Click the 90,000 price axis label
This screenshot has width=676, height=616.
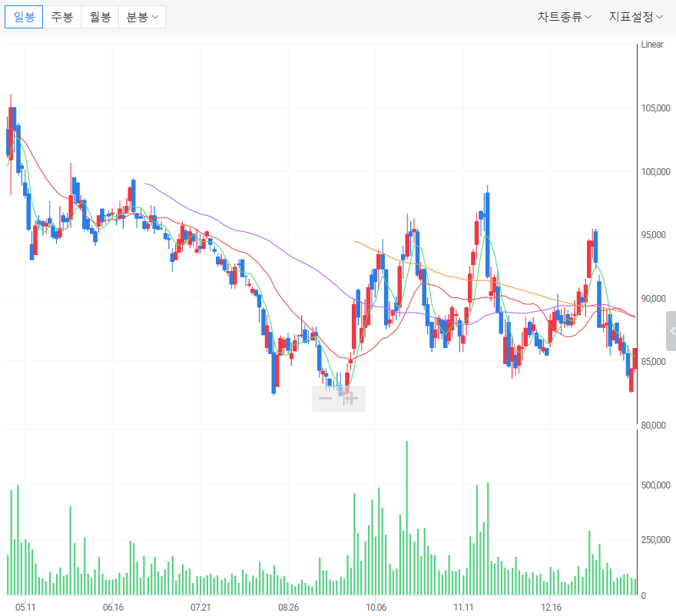pyautogui.click(x=653, y=298)
